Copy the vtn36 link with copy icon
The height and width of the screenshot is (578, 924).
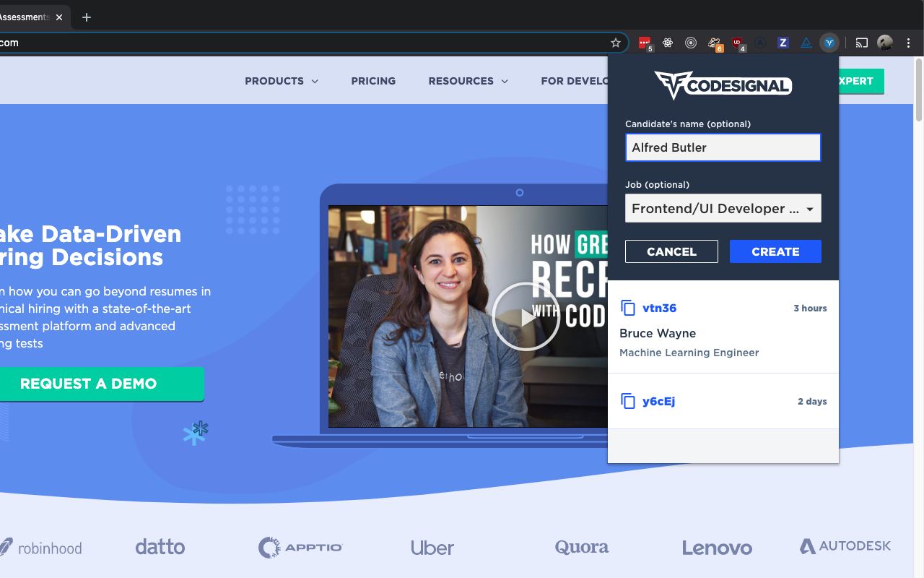[x=628, y=308]
